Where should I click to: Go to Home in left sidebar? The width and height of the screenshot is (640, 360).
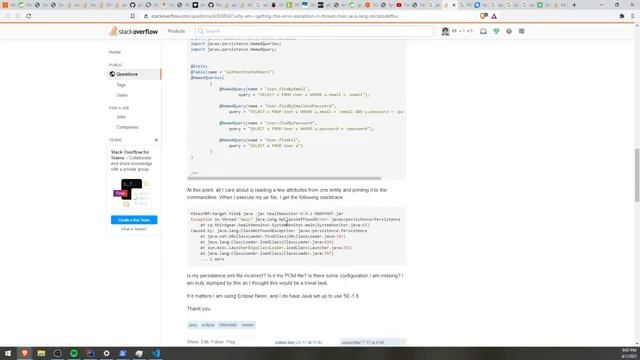click(115, 52)
